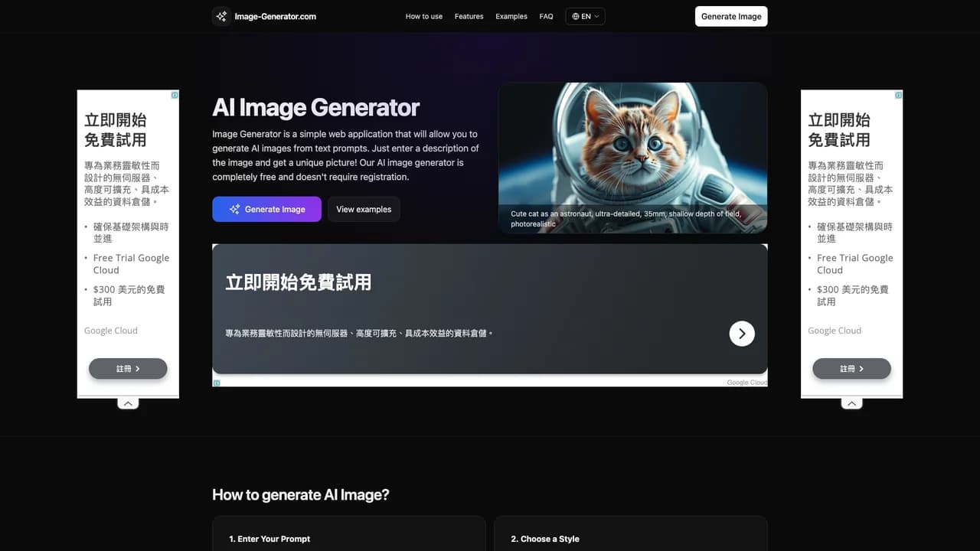Click the ad info icon below the center banner

[x=217, y=383]
